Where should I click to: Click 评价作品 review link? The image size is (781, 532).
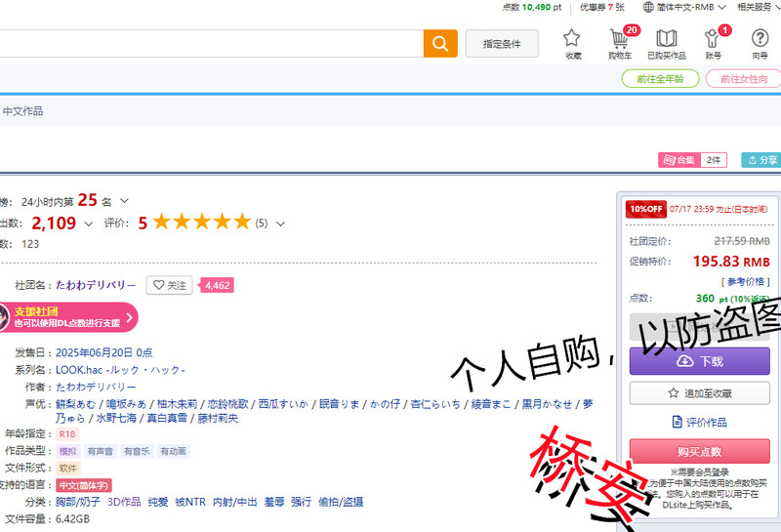pos(699,423)
